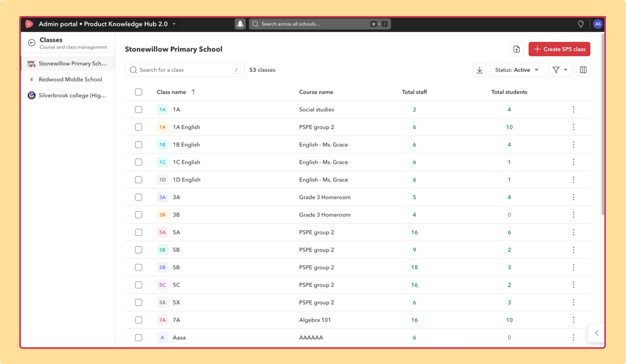Open row actions menu for 1A English
This screenshot has height=364, width=626.
tap(574, 127)
